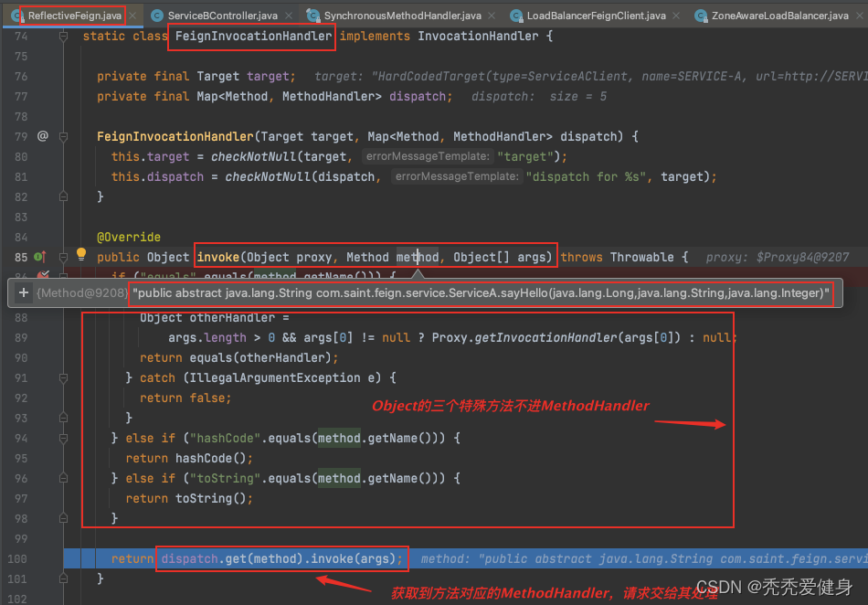
Task: Click the ZoneAwareLoadBalancer.java file icon
Action: [x=701, y=16]
